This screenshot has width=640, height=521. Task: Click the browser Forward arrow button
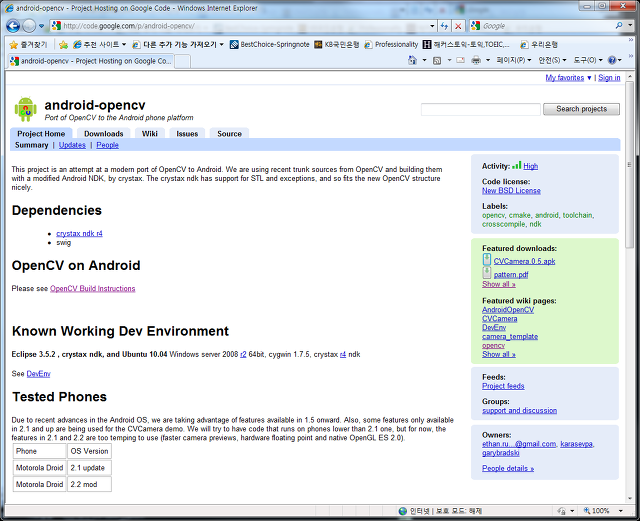click(x=29, y=26)
